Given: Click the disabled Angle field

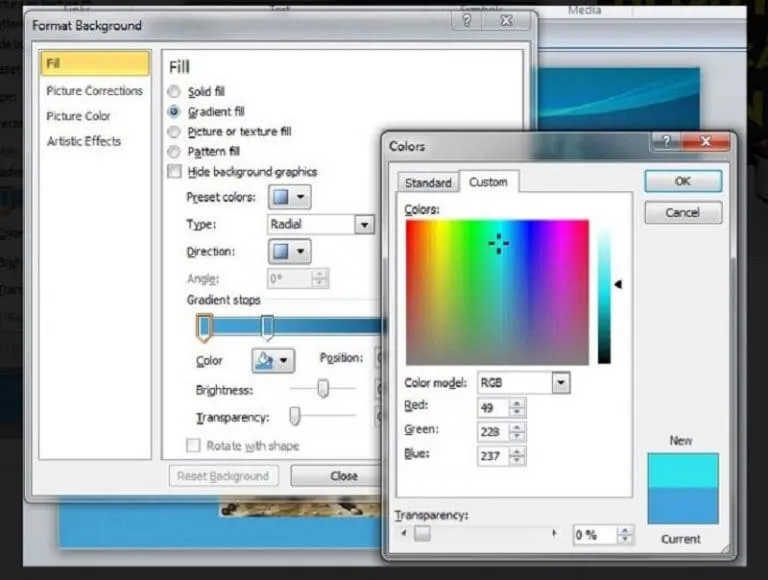Looking at the screenshot, I should (x=289, y=279).
